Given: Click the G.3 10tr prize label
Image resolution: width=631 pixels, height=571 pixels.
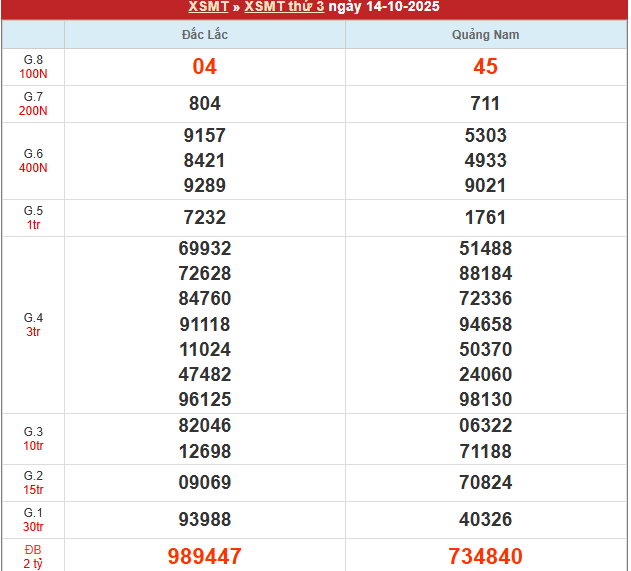Looking at the screenshot, I should point(33,438).
